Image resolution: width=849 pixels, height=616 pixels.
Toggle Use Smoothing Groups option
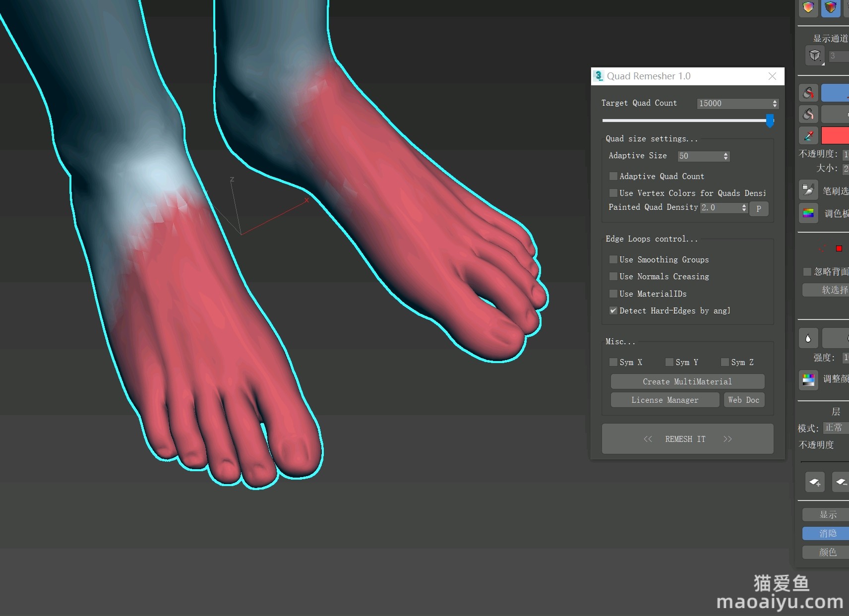(613, 259)
